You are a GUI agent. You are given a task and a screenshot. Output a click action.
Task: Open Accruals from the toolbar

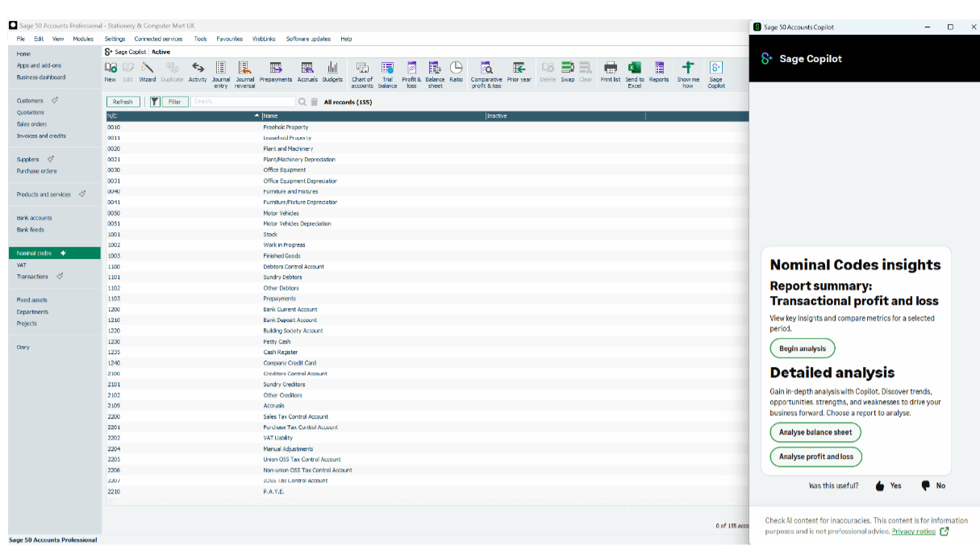(307, 71)
